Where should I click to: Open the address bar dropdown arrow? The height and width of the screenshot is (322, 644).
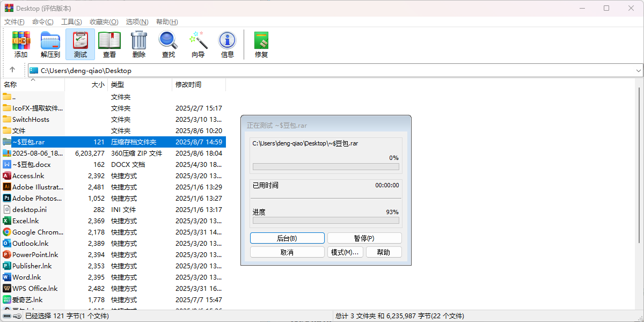(x=638, y=70)
